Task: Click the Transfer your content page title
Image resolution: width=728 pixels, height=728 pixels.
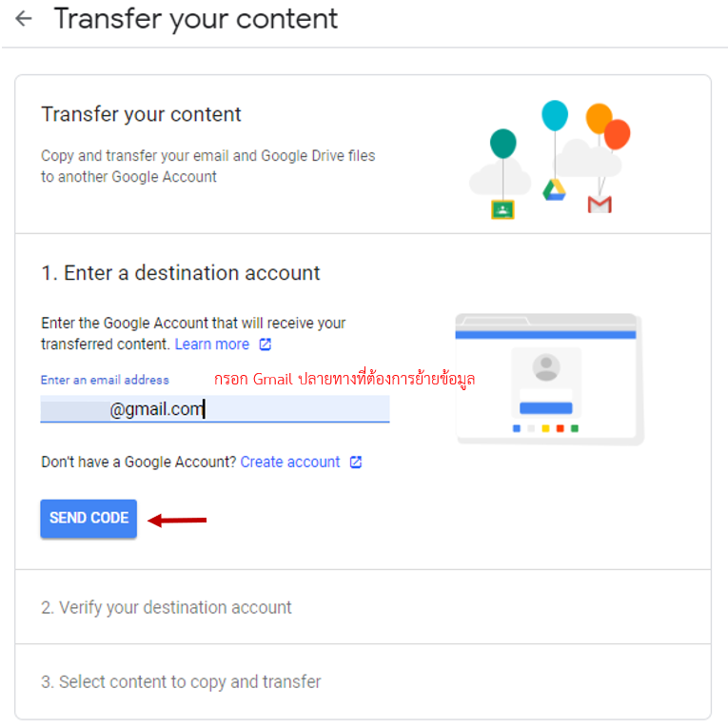Action: click(196, 19)
